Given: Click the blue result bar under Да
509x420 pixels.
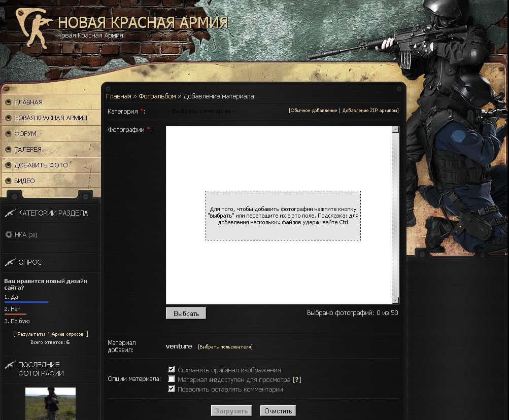Looking at the screenshot, I should point(26,302).
